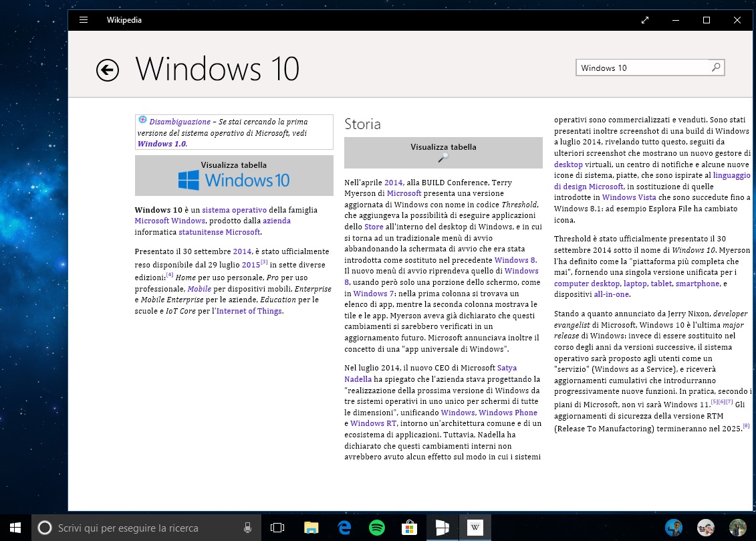
Task: Open the sistema operativo link
Action: click(x=234, y=210)
